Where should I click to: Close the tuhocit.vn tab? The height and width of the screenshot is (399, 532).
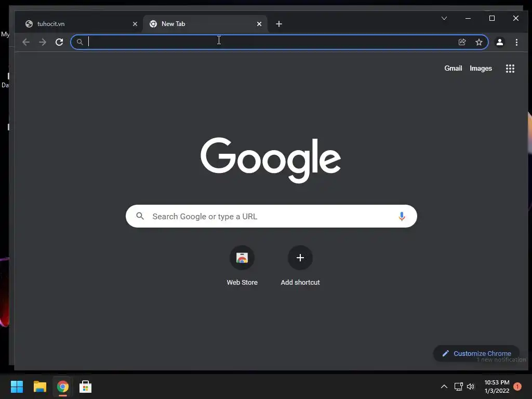pos(135,24)
